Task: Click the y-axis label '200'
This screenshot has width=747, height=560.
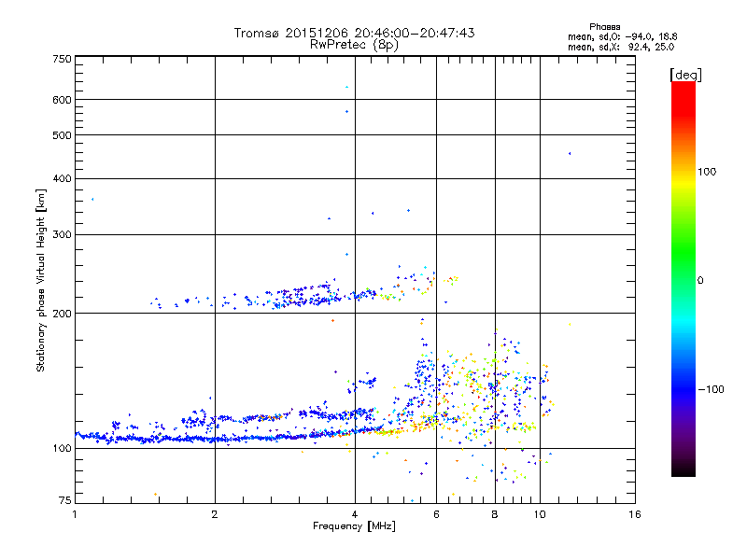Action: tap(63, 314)
